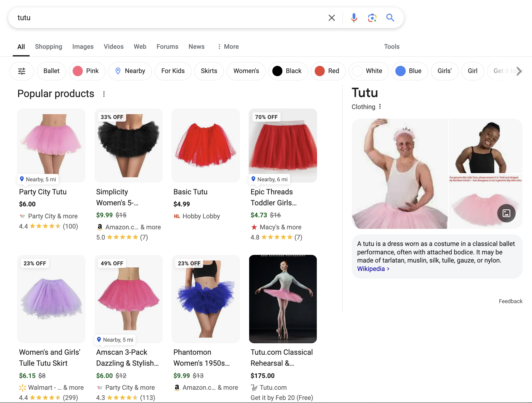Switch to the Shopping tab
532x403 pixels.
coord(49,46)
